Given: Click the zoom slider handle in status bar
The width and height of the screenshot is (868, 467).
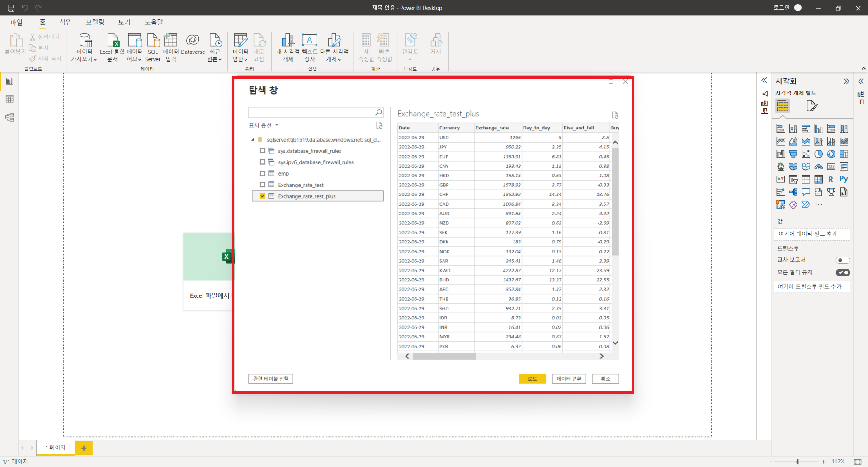Looking at the screenshot, I should [x=797, y=462].
